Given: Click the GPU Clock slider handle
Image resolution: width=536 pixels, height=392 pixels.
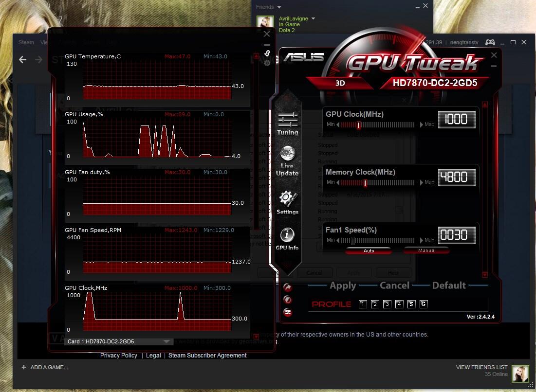Looking at the screenshot, I should (359, 125).
